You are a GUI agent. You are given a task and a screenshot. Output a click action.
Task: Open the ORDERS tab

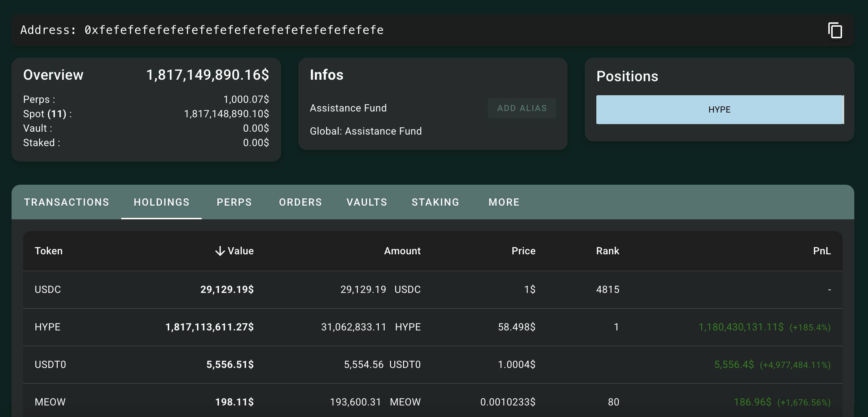[300, 202]
